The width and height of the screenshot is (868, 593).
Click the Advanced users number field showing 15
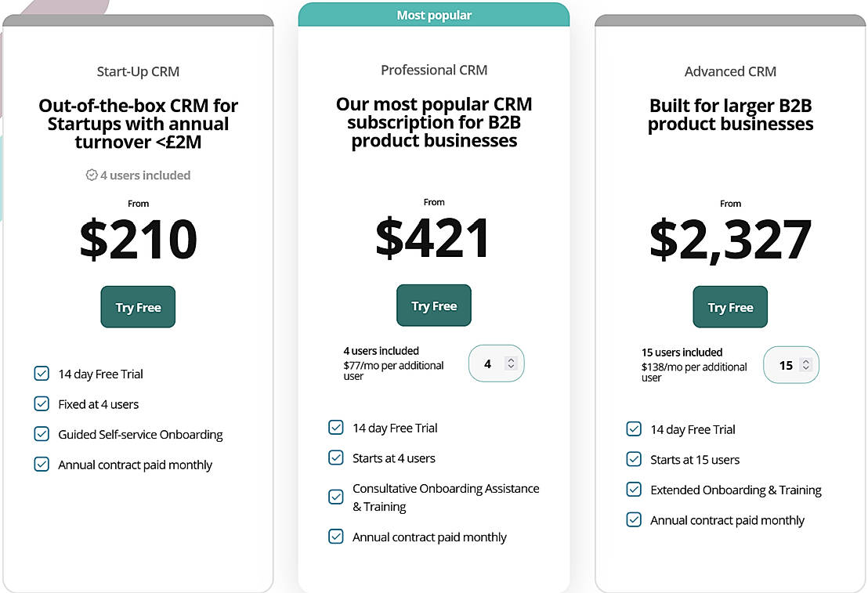(x=785, y=365)
